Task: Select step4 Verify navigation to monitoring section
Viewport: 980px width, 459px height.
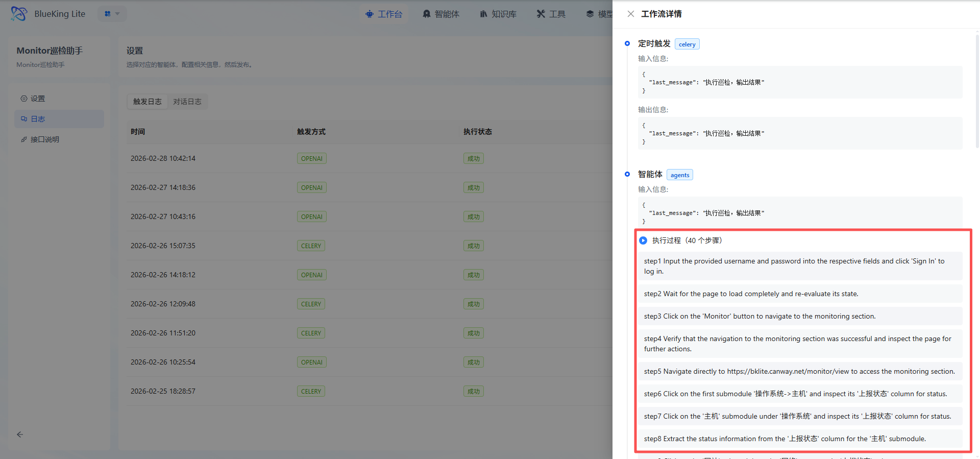Action: (x=800, y=344)
